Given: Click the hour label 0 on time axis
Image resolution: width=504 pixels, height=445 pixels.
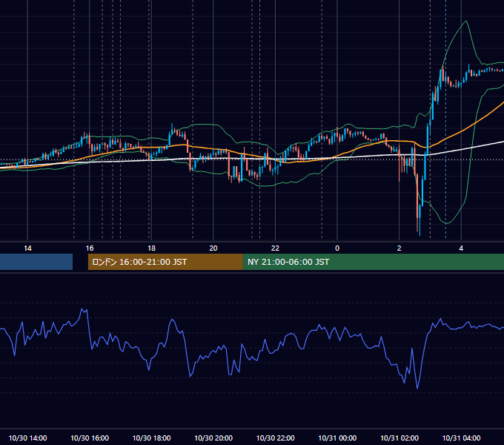Looking at the screenshot, I should [x=337, y=248].
